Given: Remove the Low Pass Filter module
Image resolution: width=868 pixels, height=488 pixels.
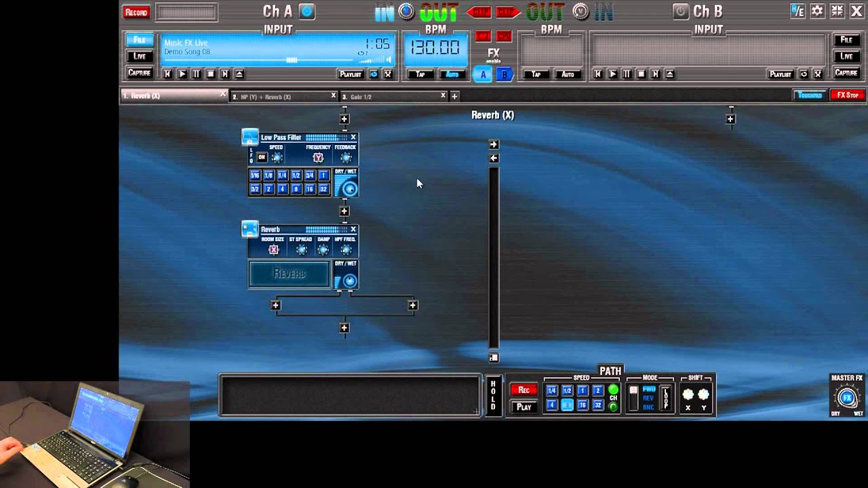Looking at the screenshot, I should (x=353, y=137).
